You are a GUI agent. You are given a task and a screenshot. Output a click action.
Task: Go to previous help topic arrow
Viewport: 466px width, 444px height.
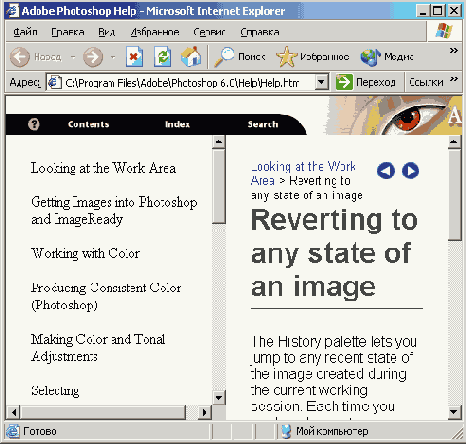coord(386,171)
